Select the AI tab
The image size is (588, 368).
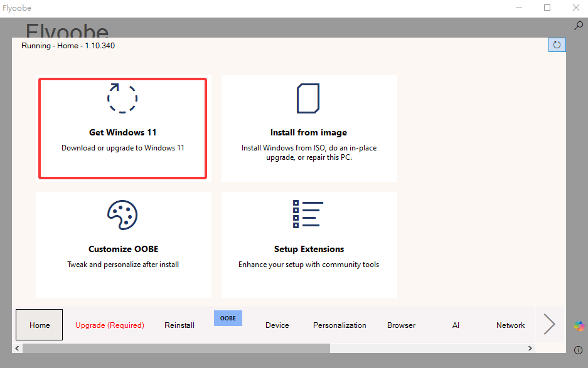456,325
